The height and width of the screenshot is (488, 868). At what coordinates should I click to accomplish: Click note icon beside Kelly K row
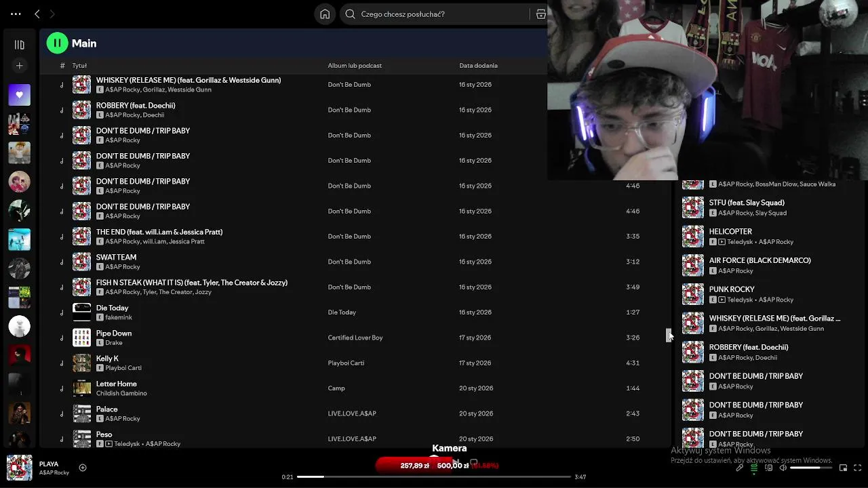click(x=62, y=363)
